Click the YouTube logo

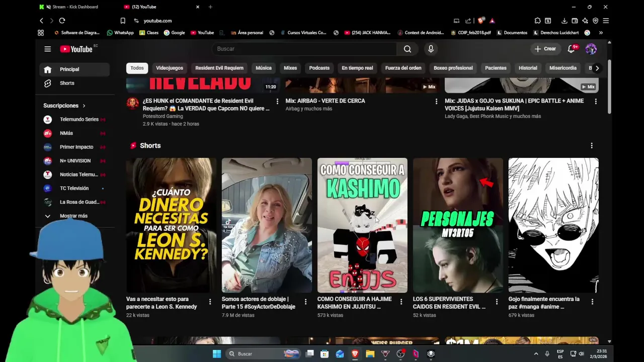pos(76,49)
